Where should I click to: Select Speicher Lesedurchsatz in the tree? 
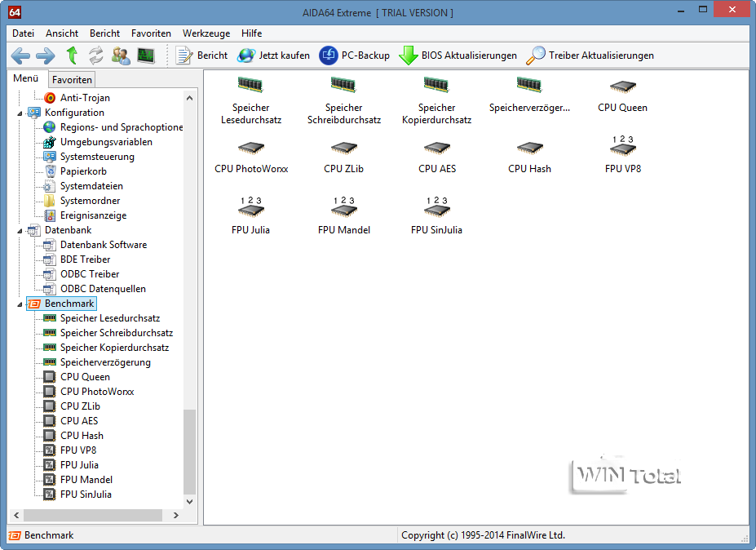tap(110, 318)
